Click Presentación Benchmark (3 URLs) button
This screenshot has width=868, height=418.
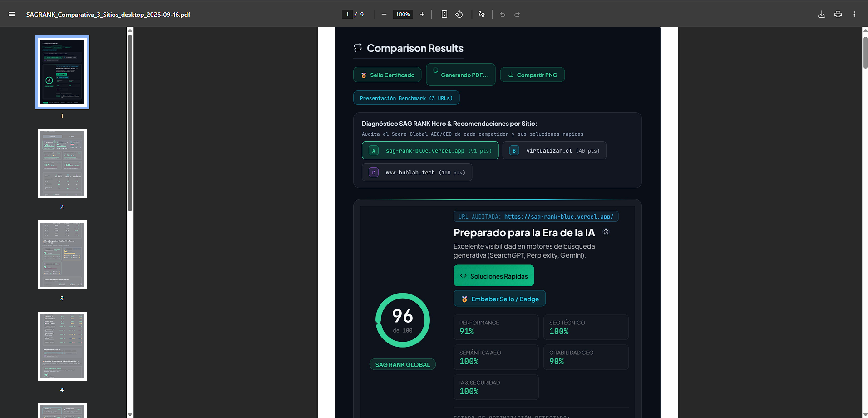click(x=406, y=98)
